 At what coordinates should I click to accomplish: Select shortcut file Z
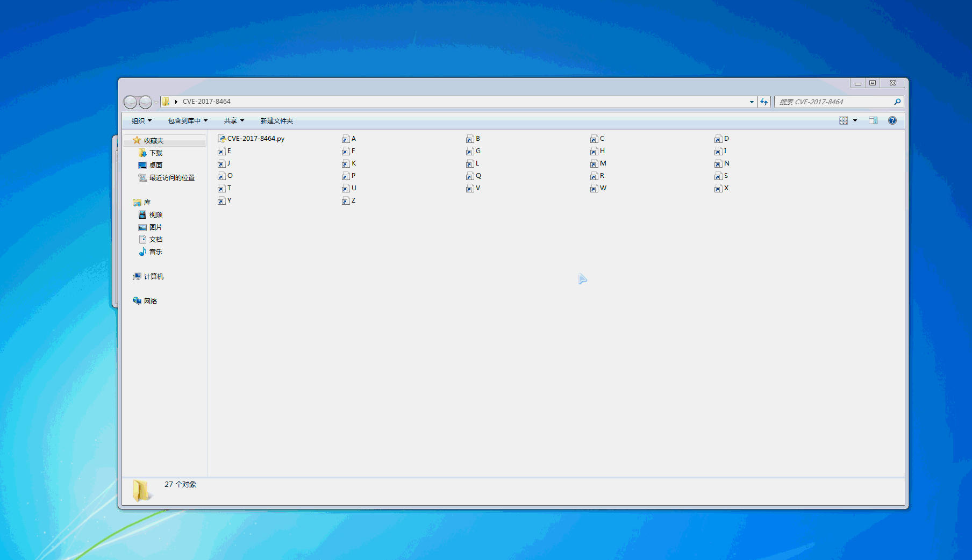click(x=349, y=200)
